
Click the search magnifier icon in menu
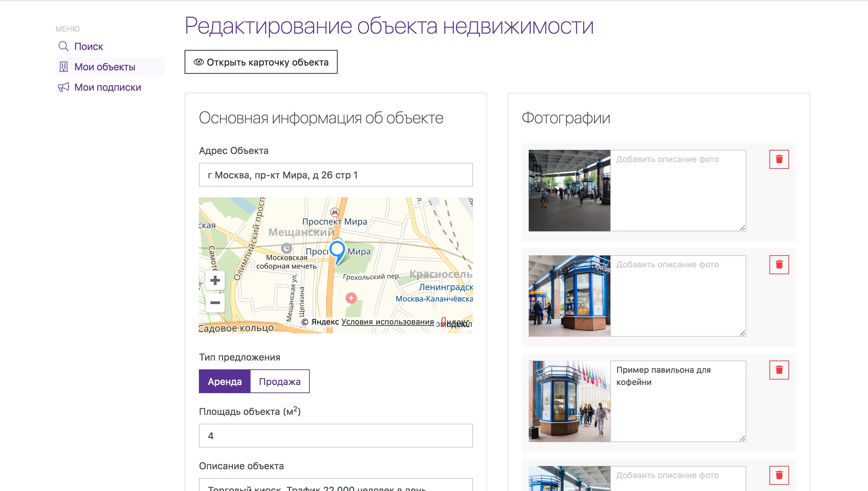63,46
